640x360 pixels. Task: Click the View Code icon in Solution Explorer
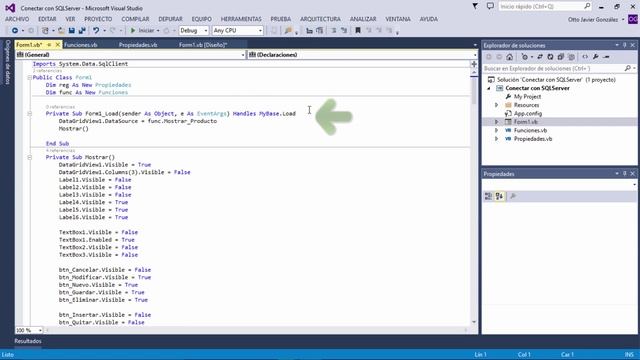(x=585, y=57)
